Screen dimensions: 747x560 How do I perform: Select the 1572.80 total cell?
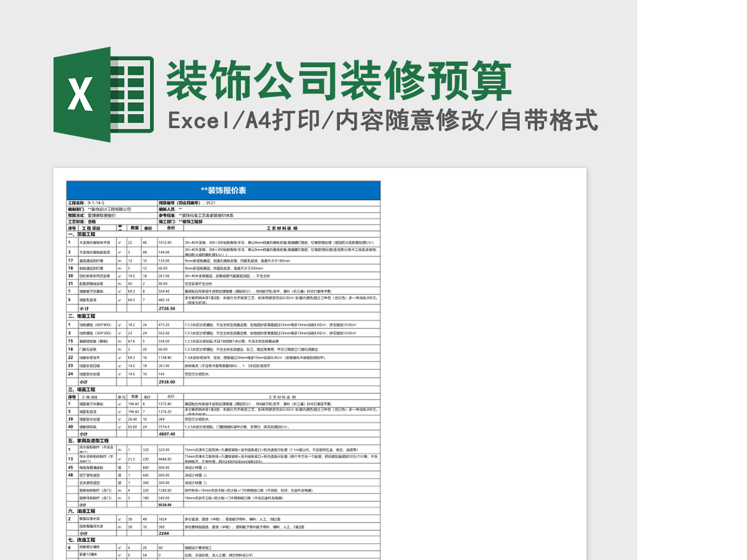[170, 403]
